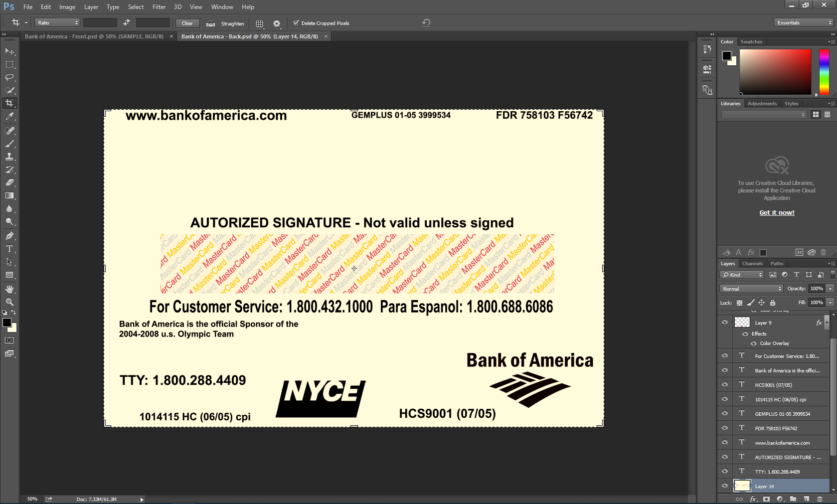The image size is (837, 504).
Task: Open the Crop tool preset picker arrow
Action: (26, 23)
